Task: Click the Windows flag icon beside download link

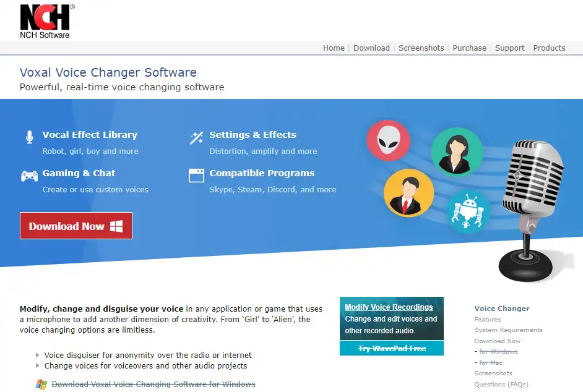Action: [41, 384]
